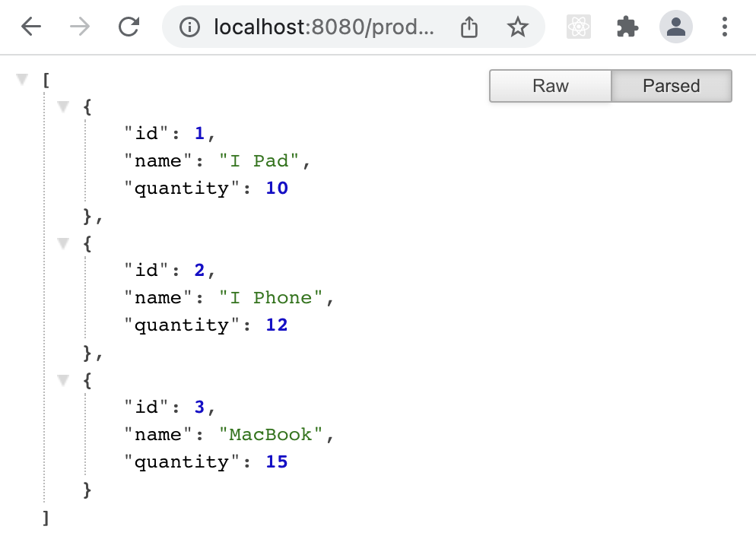Focus the localhost:8080 address bar

(x=324, y=27)
